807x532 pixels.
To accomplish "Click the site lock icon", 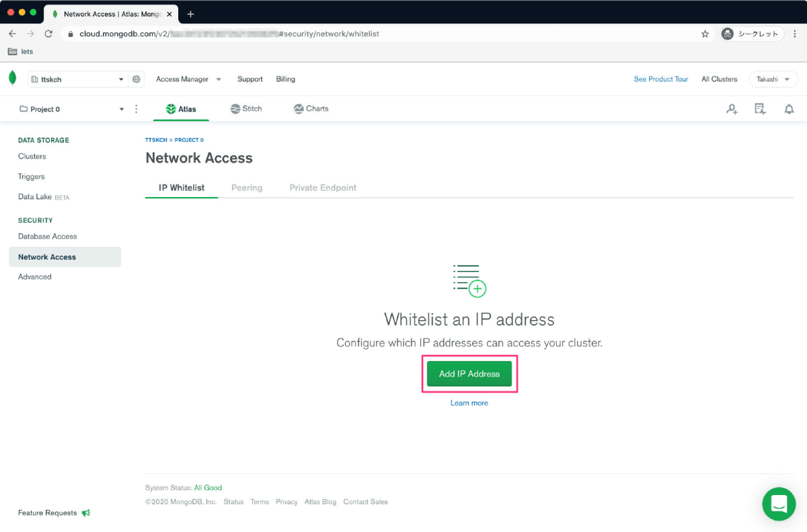I will pos(71,34).
